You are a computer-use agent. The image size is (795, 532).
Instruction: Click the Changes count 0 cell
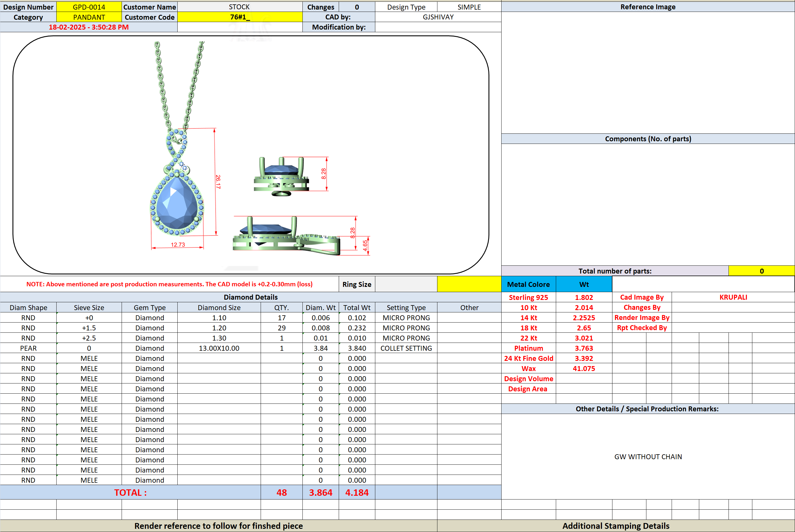[357, 7]
